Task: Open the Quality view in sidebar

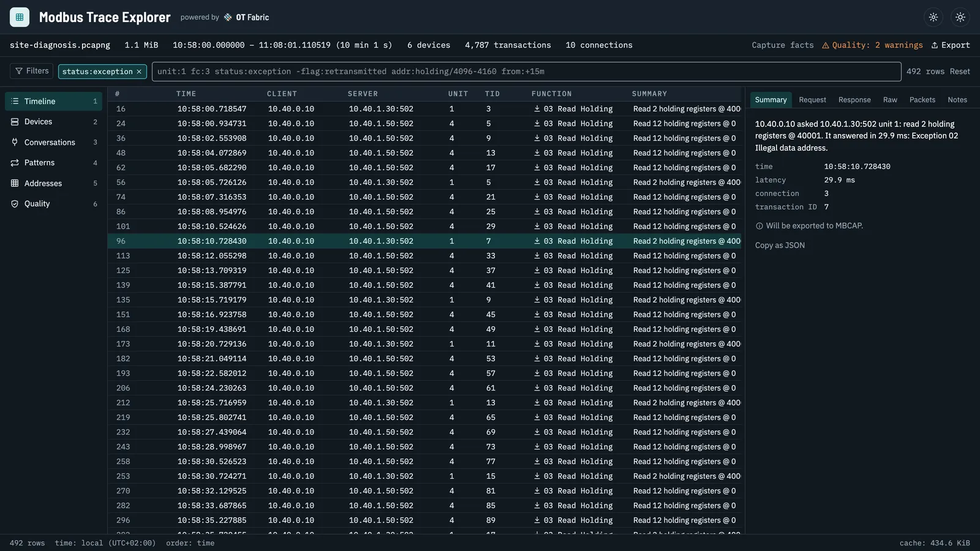Action: (53, 204)
